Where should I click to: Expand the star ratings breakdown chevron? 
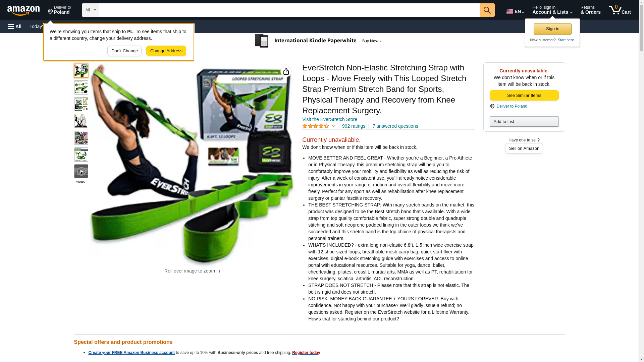(333, 126)
